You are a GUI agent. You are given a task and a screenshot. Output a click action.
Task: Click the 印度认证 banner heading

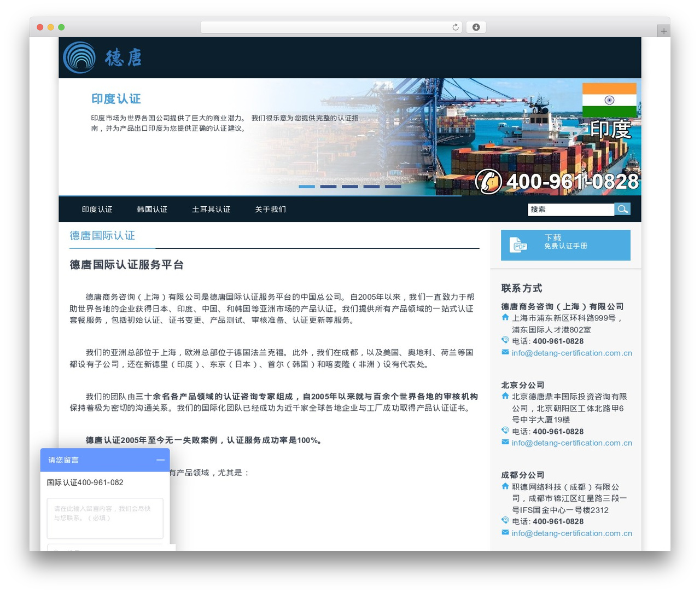click(x=116, y=99)
